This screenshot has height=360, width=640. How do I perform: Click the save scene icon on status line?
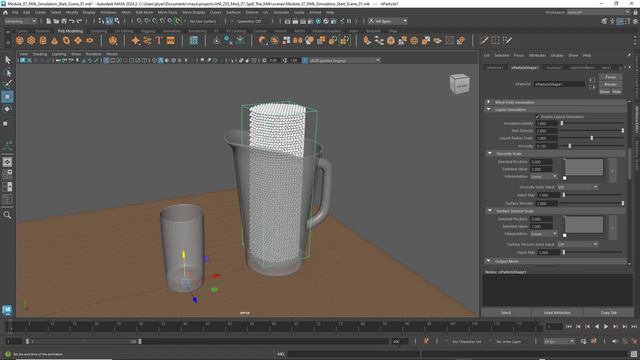click(x=64, y=21)
